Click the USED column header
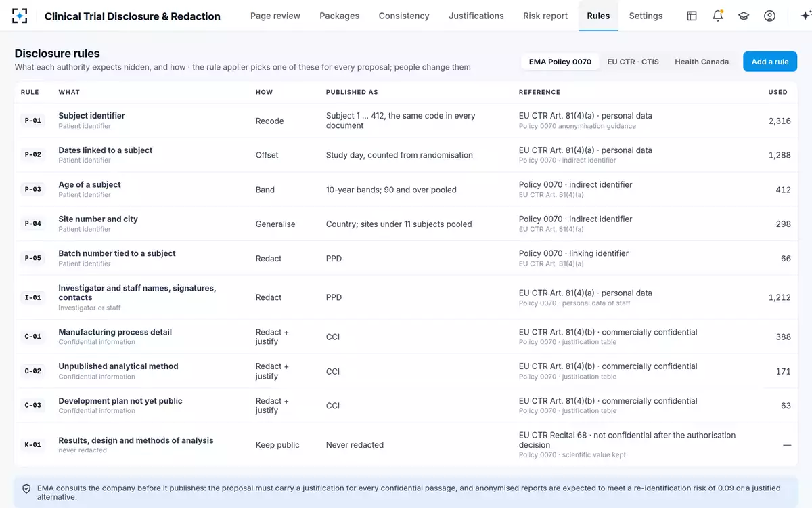This screenshot has height=508, width=812. (777, 92)
